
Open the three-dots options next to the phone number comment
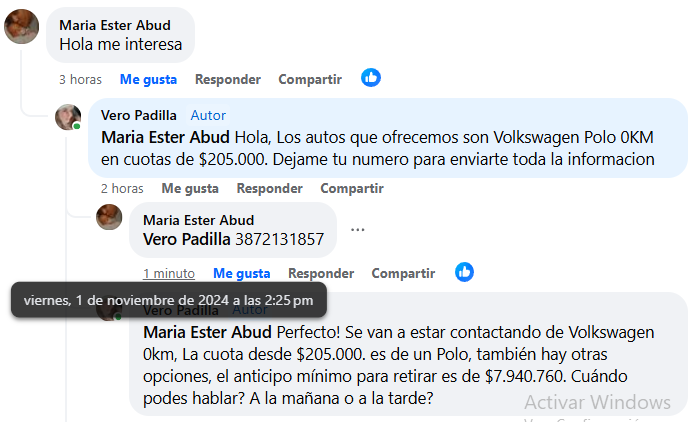click(358, 230)
